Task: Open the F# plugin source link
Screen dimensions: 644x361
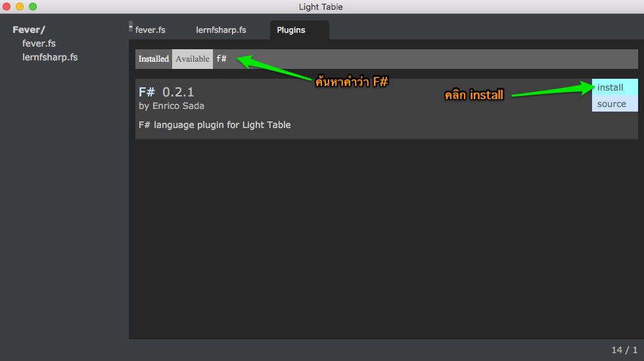Action: click(615, 104)
